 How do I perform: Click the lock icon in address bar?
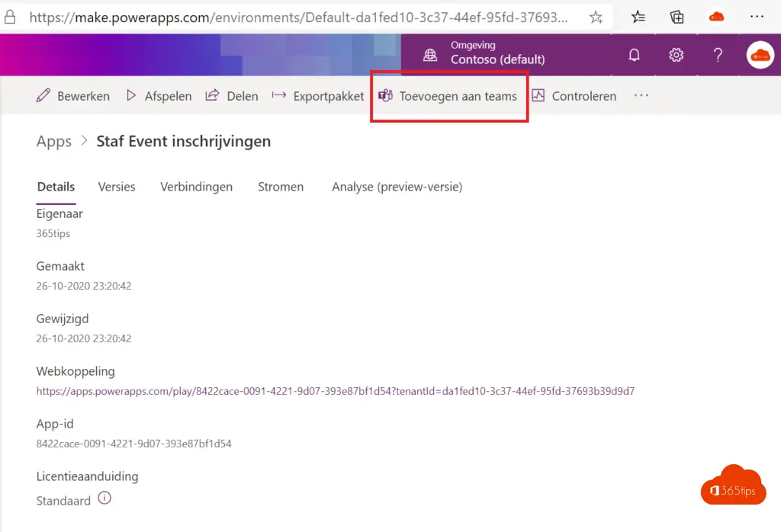[10, 18]
